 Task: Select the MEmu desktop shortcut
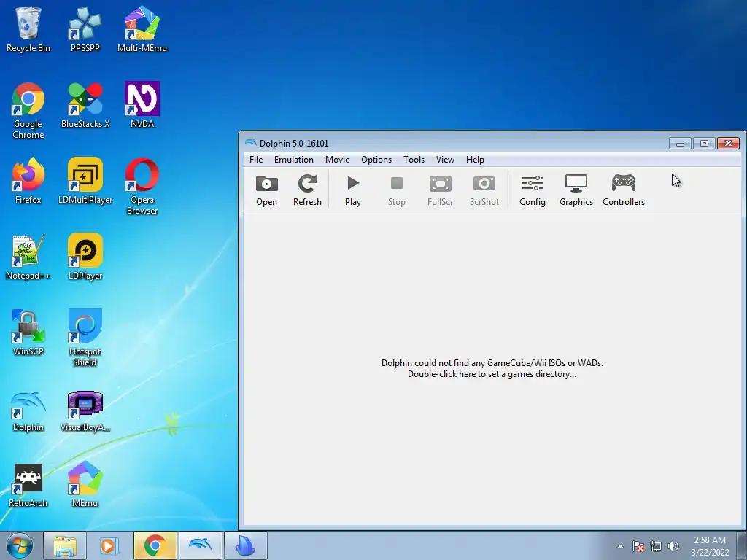[85, 485]
